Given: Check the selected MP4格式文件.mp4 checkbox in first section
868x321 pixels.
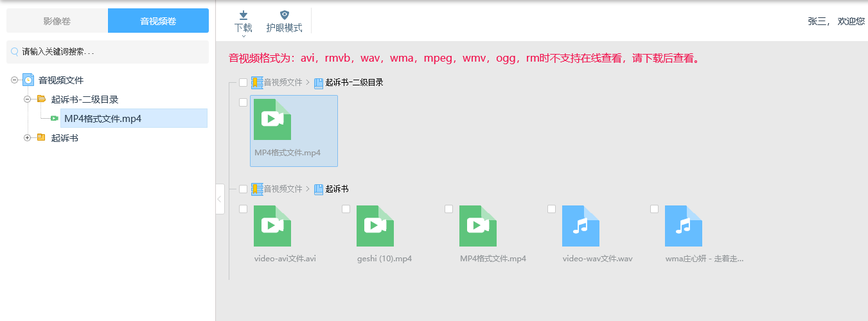Looking at the screenshot, I should (x=243, y=102).
